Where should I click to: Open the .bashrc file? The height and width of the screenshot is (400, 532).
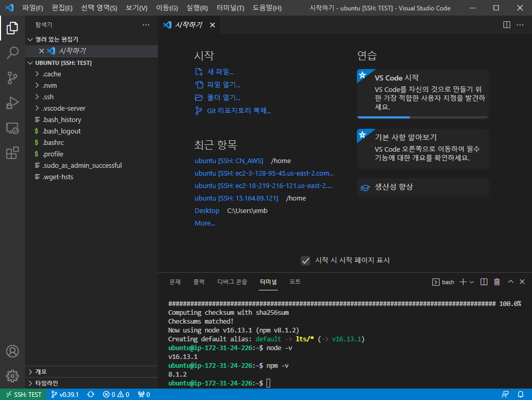[91, 142]
